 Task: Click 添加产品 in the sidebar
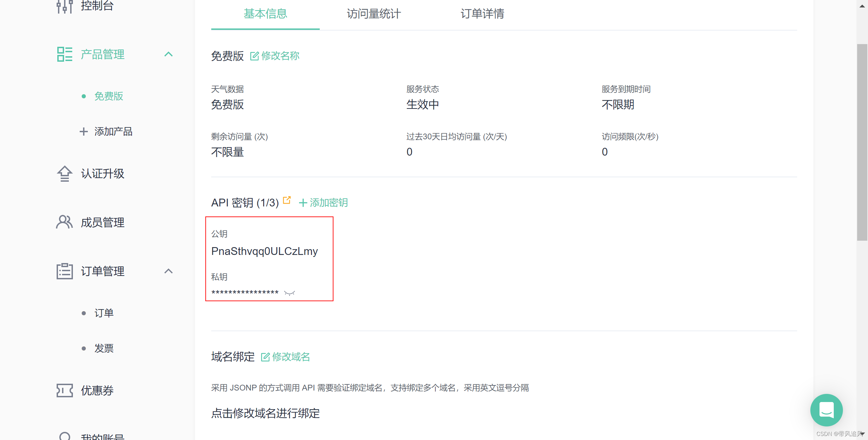[x=113, y=132]
